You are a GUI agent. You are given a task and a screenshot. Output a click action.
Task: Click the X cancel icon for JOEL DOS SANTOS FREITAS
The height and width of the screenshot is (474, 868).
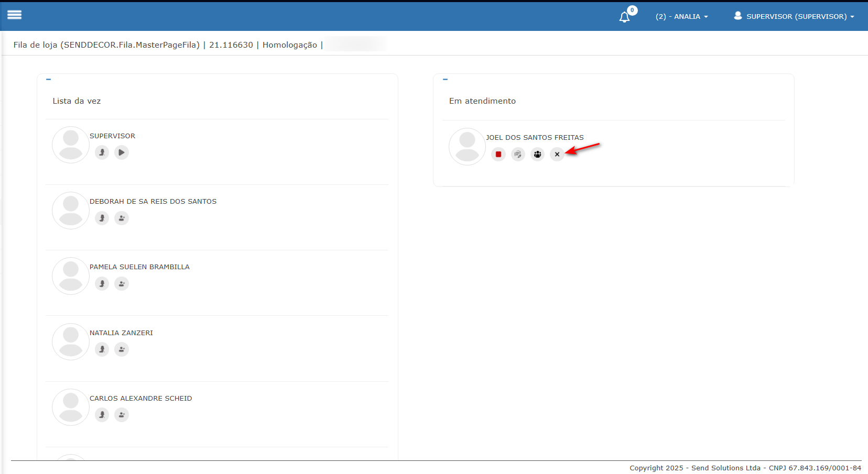click(x=557, y=155)
